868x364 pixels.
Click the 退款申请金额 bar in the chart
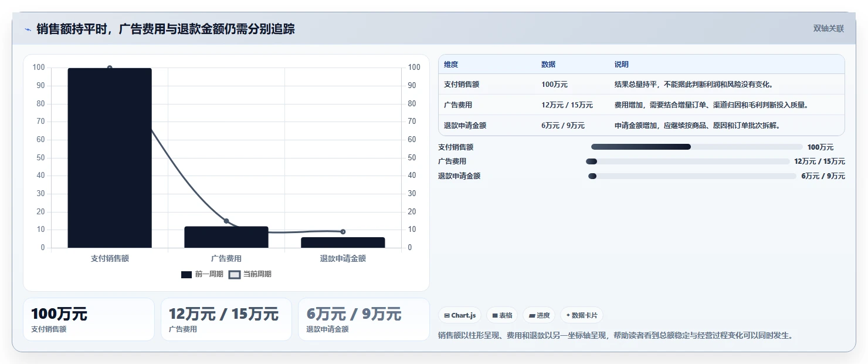coord(343,242)
